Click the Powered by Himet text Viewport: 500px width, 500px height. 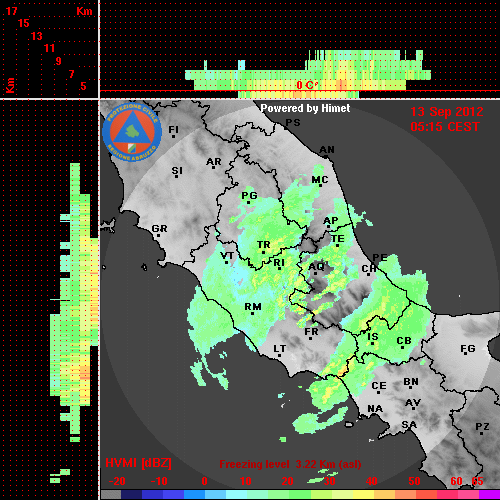coord(305,108)
